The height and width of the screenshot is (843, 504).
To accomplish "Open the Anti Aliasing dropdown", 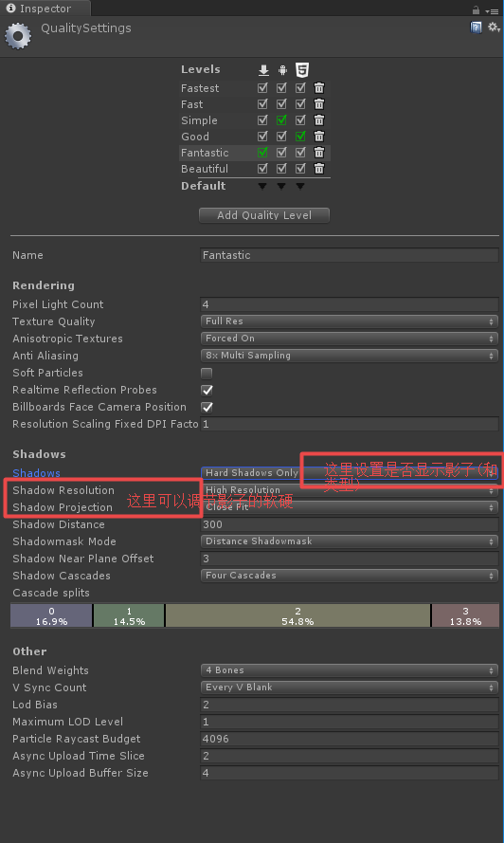I will [x=350, y=356].
